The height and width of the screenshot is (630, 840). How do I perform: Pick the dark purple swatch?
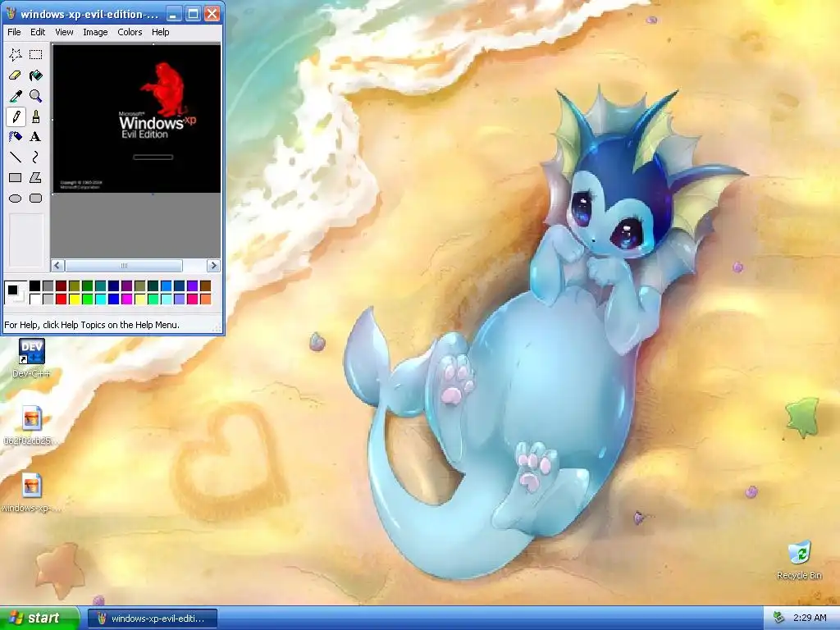[x=127, y=286]
